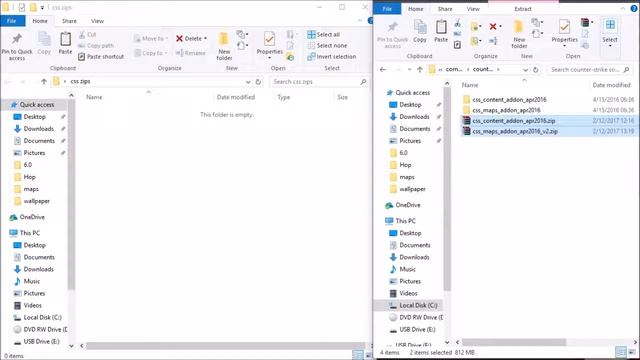Click New folder in right window ribbon
Viewport: 640px width, 360px height.
click(x=519, y=34)
